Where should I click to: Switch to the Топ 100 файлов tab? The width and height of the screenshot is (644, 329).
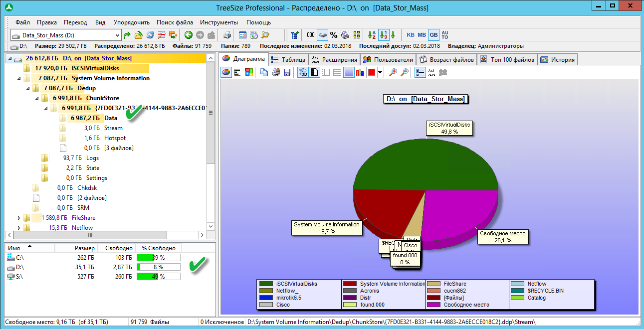point(507,60)
